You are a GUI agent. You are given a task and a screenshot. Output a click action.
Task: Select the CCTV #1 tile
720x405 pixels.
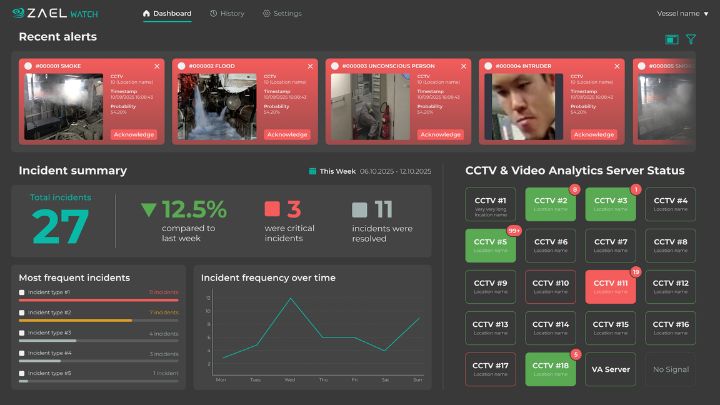tap(490, 204)
